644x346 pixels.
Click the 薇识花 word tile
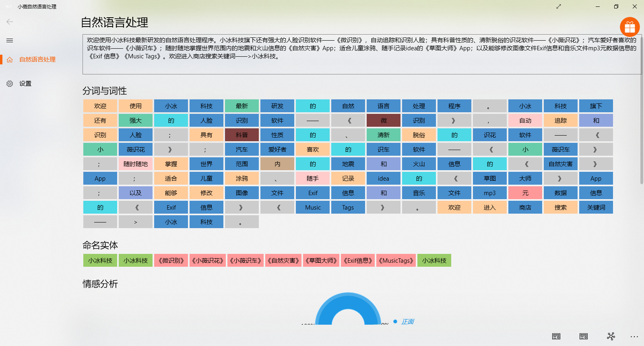pos(136,149)
